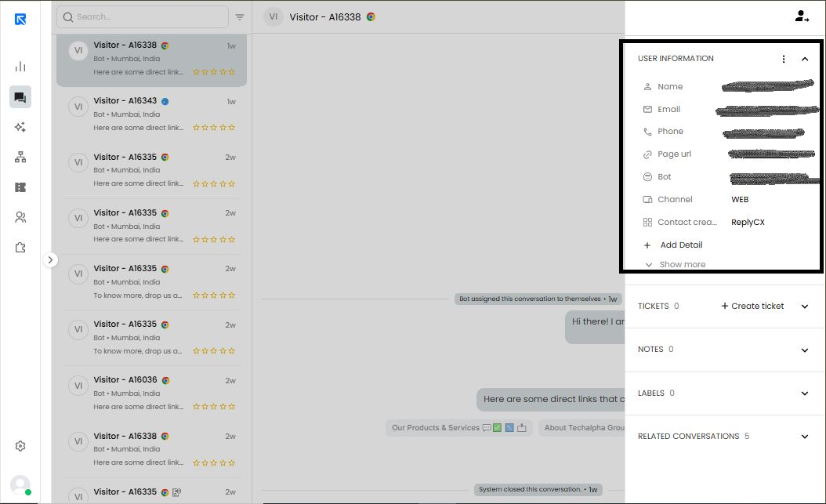Open the tickets icon in left sidebar
Screen dimensions: 826x504
(20, 187)
